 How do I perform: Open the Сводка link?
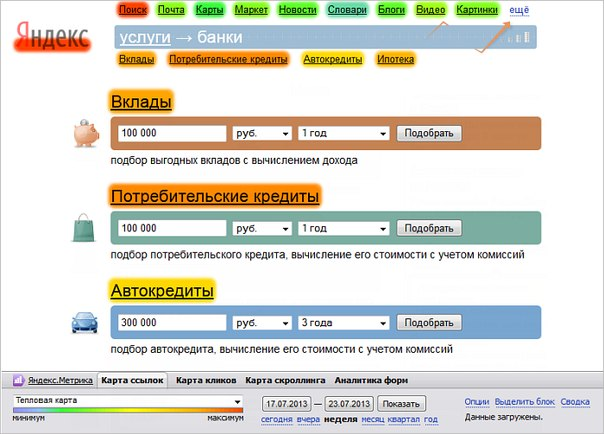[x=575, y=402]
